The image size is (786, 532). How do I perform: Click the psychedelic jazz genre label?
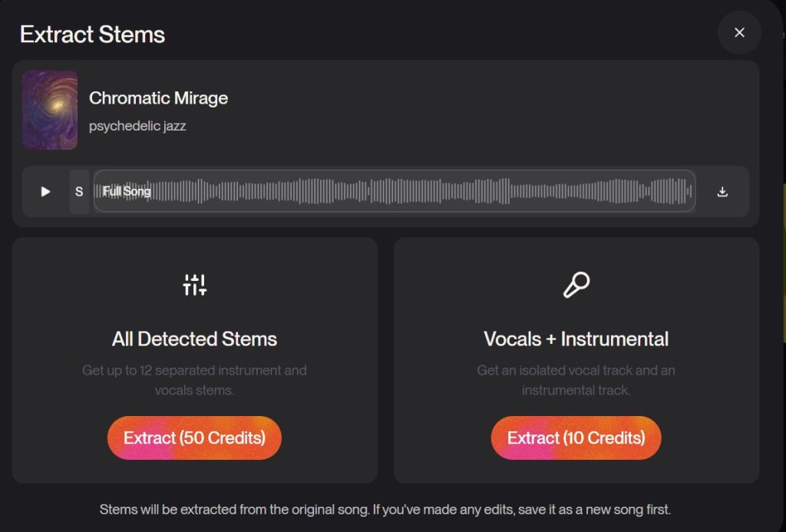point(137,126)
